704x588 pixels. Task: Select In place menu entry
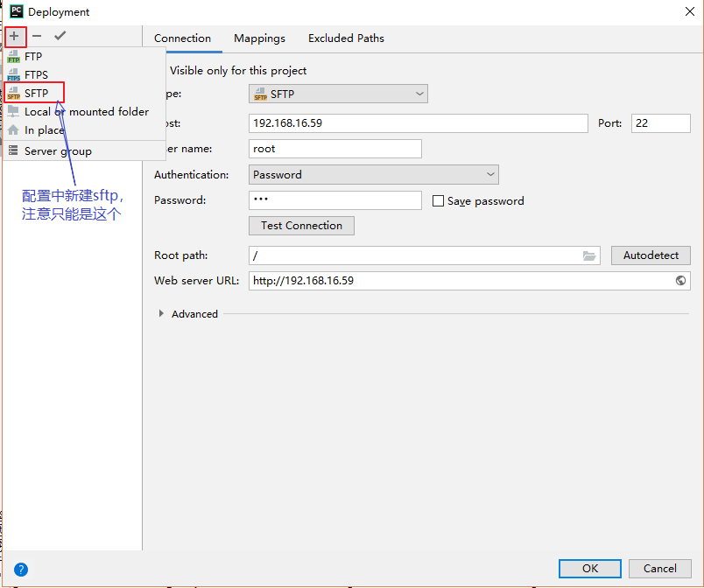click(84, 130)
